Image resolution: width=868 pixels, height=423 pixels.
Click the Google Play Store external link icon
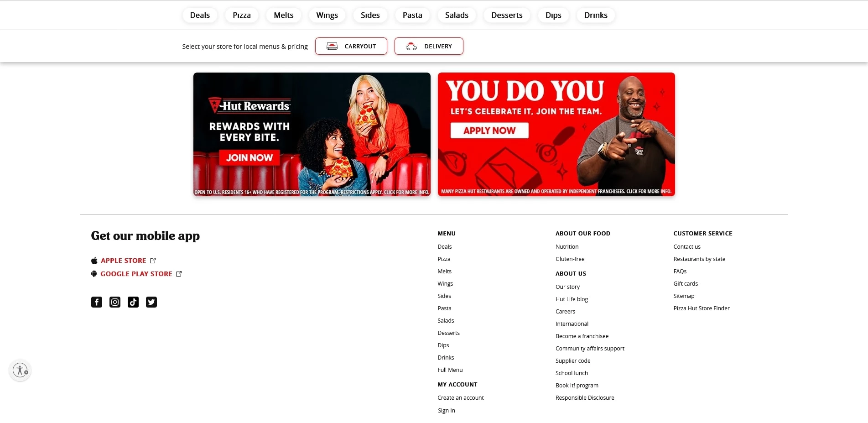tap(179, 274)
